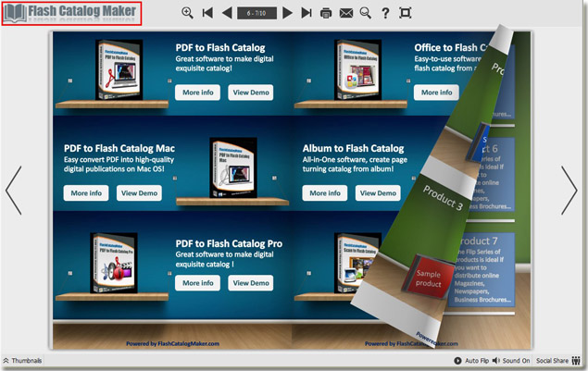Click More info for PDF to Flash Catalog Mac
The width and height of the screenshot is (588, 371).
tap(86, 193)
